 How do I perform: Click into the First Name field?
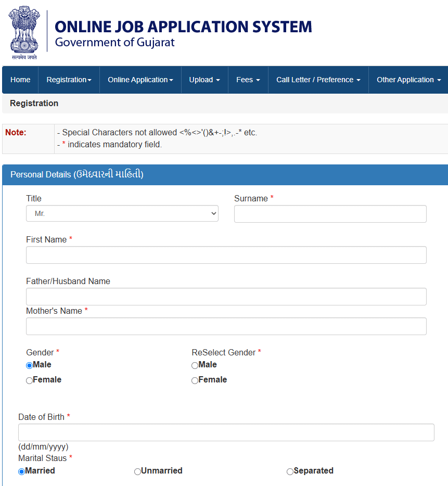click(x=226, y=255)
